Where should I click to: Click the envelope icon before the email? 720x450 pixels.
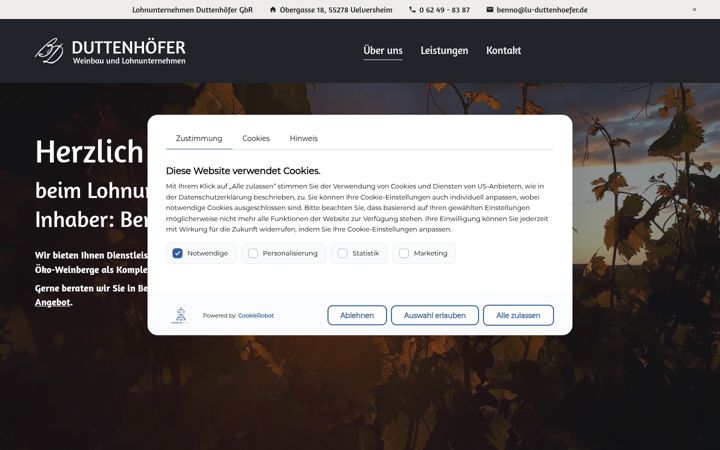(x=489, y=10)
